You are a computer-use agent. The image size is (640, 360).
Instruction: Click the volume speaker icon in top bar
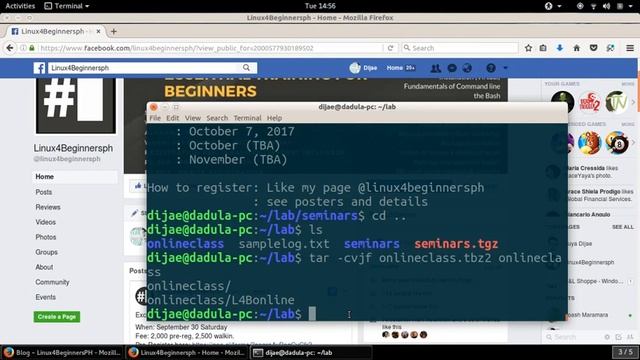tap(606, 6)
